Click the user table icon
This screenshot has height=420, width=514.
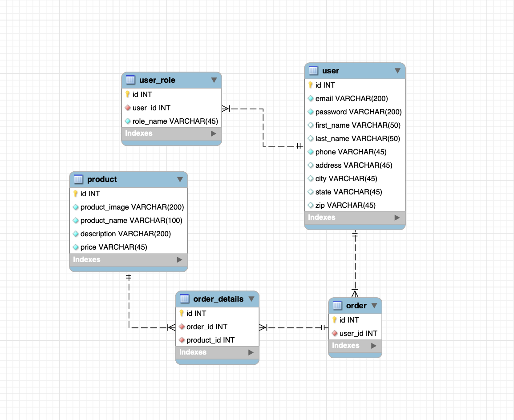click(313, 70)
